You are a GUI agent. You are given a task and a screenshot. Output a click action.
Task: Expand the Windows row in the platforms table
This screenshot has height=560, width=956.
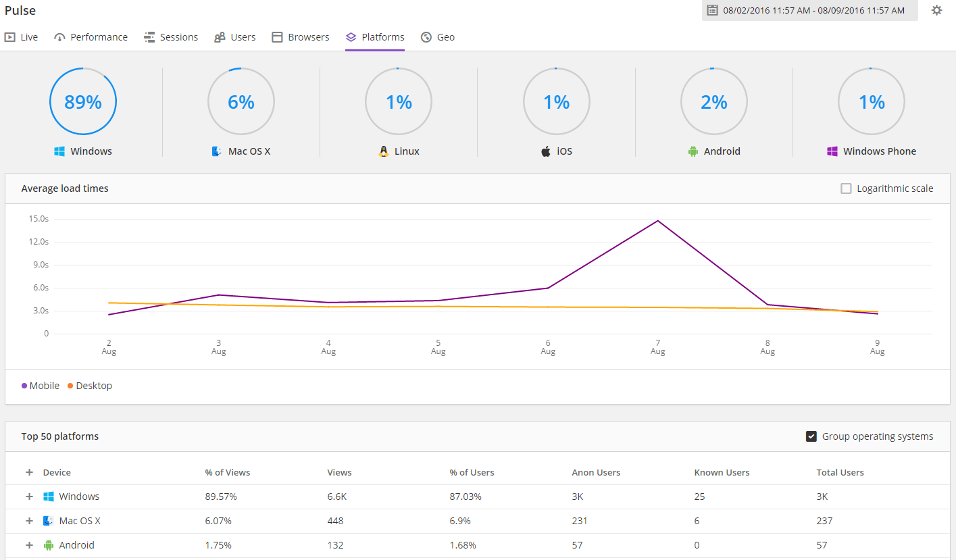[29, 497]
